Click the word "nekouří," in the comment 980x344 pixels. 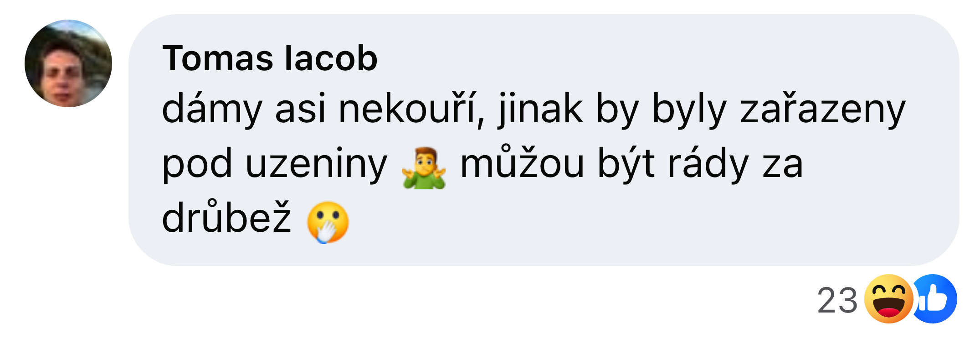[412, 108]
